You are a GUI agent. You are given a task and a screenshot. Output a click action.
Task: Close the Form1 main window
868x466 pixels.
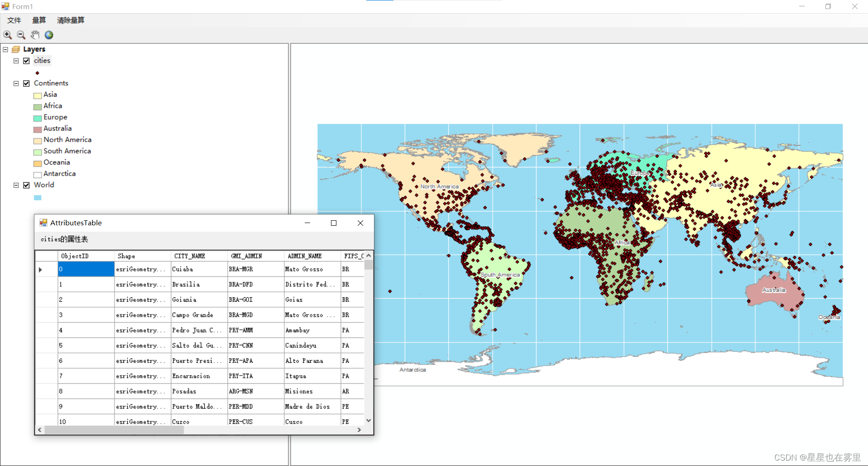coord(854,6)
